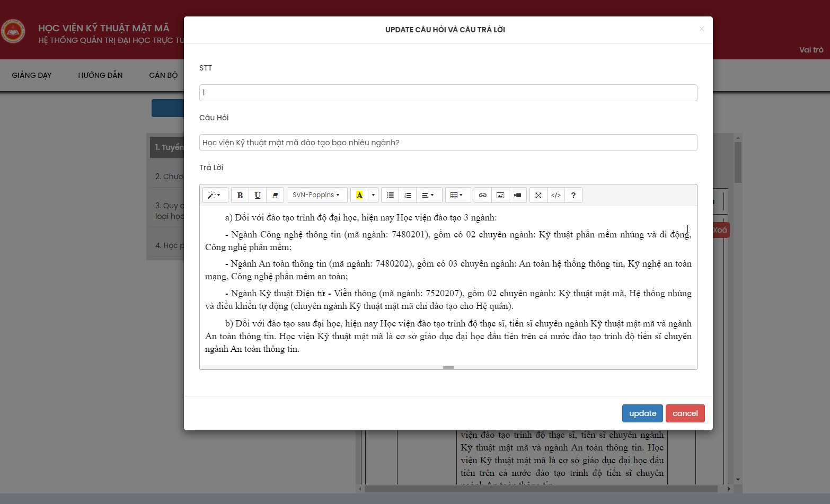Apply the yellow highlight color button
The image size is (830, 504).
[x=359, y=195]
